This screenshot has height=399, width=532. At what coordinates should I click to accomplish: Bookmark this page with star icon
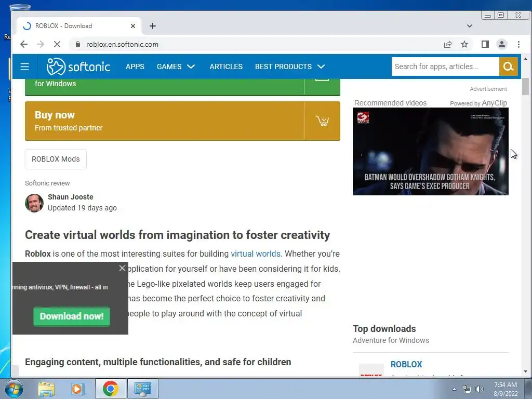click(464, 44)
